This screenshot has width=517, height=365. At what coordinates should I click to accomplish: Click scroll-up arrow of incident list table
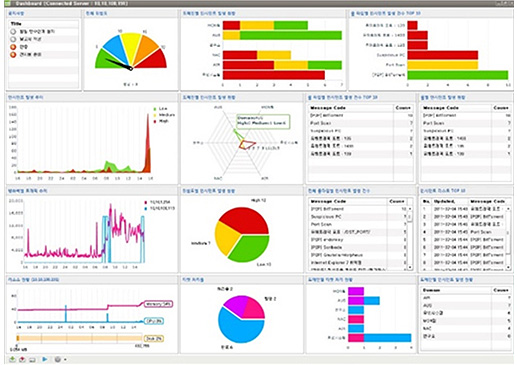click(x=508, y=209)
